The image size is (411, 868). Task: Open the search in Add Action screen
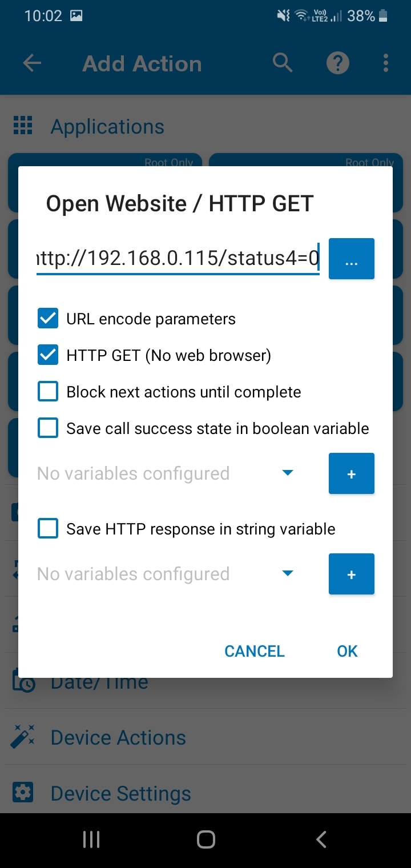click(283, 63)
